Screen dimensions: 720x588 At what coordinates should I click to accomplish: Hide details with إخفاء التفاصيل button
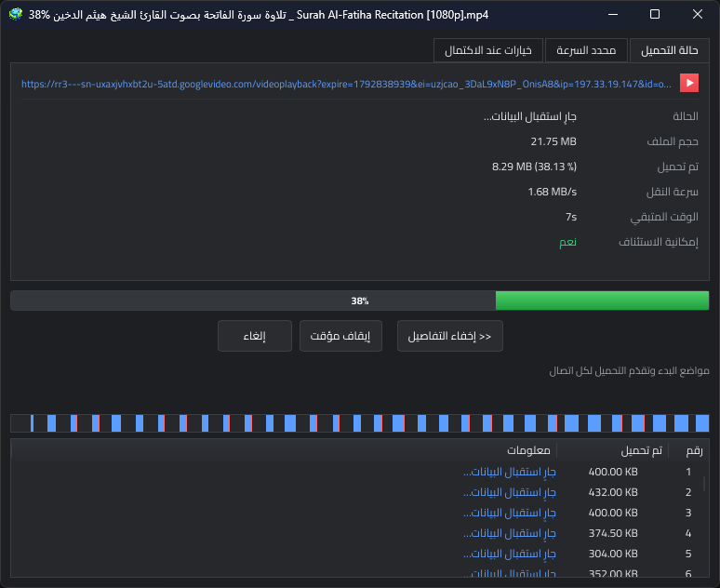(x=449, y=336)
